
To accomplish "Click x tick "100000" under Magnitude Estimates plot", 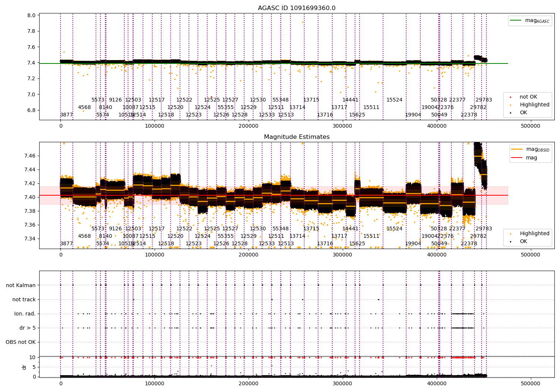I will click(x=155, y=255).
